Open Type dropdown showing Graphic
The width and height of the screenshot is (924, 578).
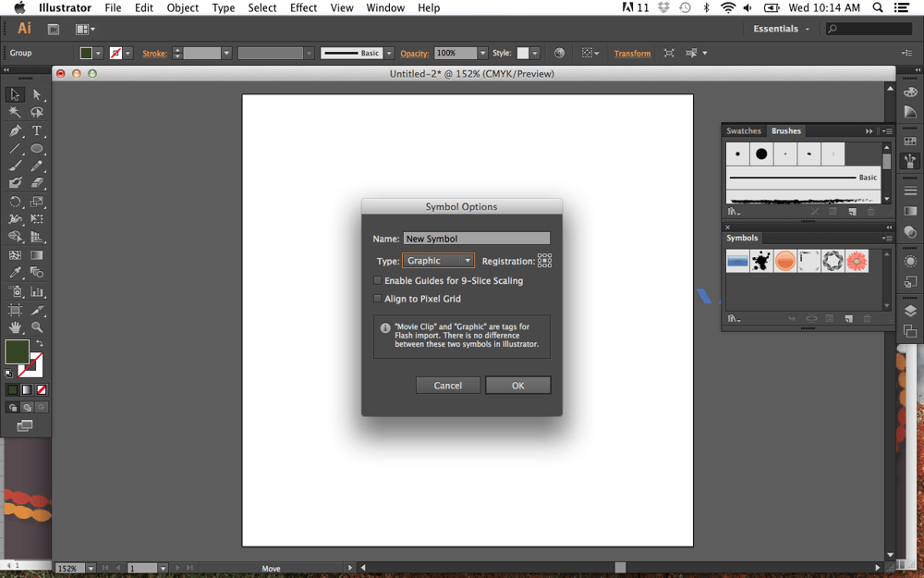(438, 260)
